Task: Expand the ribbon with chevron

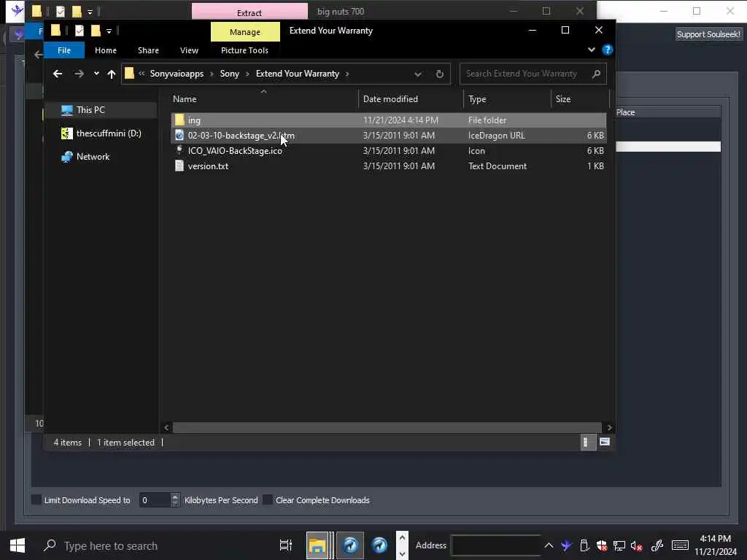Action: 591,50
